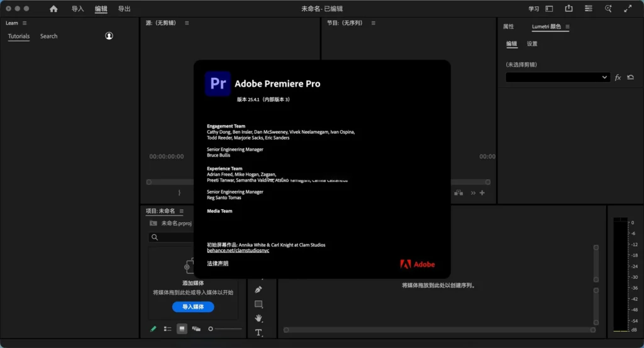Expand the Lumetri clip effect dropdown
Viewport: 644px width, 348px height.
point(557,77)
